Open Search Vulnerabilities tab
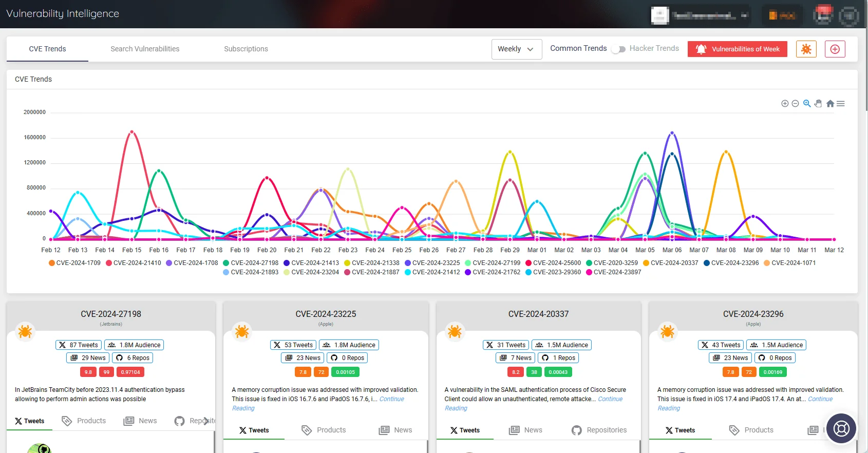868x453 pixels. click(145, 49)
